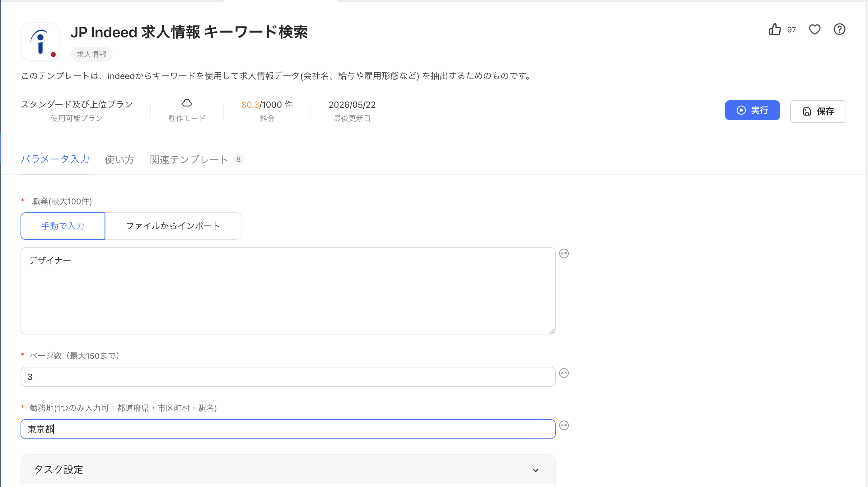The width and height of the screenshot is (868, 487).
Task: Click the Indeed template logo thumbnail
Action: (x=40, y=42)
